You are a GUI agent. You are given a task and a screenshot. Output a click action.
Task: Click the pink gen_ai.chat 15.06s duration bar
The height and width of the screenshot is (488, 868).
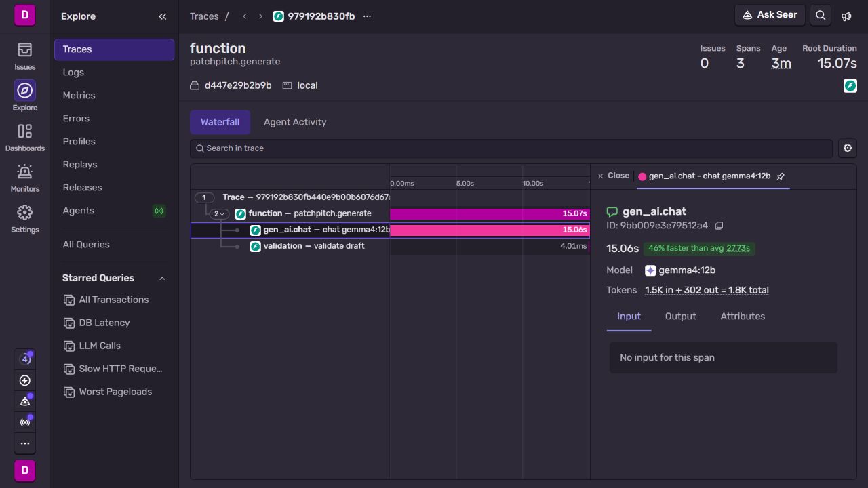[490, 230]
